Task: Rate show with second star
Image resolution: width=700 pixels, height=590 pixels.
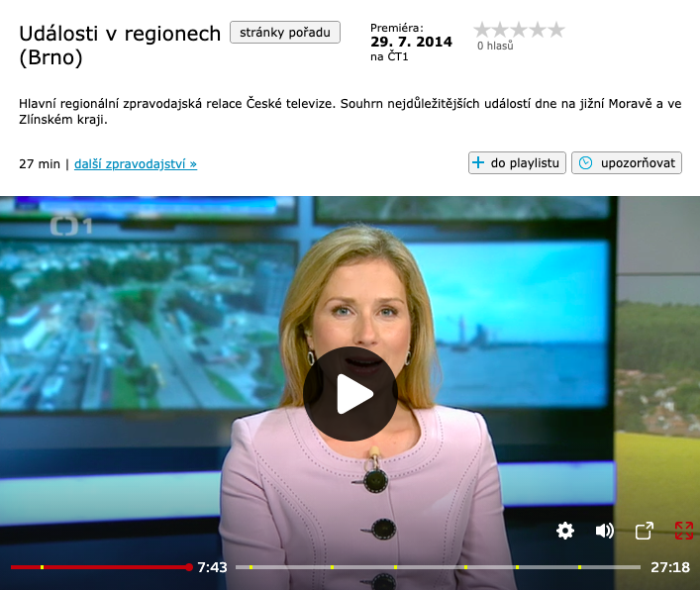Action: [500, 30]
